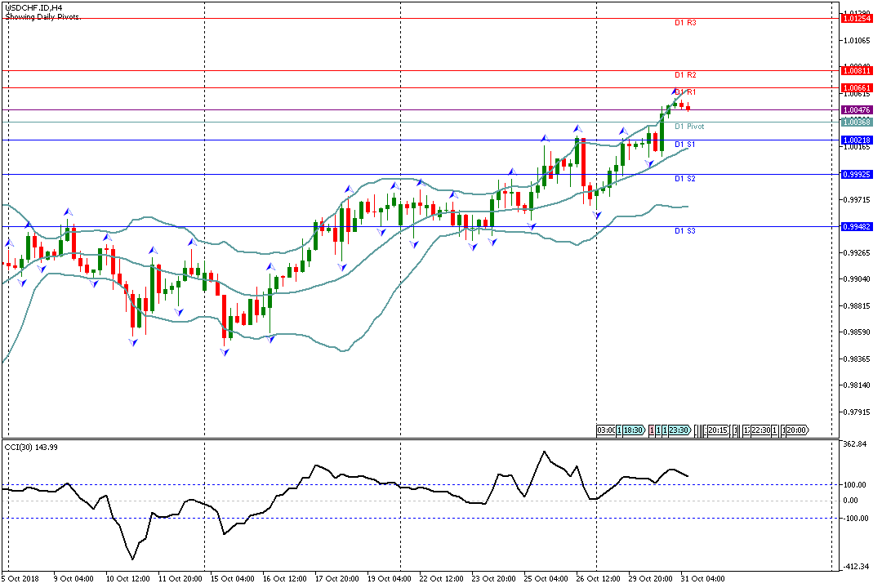Click the red 1.00811 price tag
Viewport: 882px width, 588px height.
tap(857, 71)
